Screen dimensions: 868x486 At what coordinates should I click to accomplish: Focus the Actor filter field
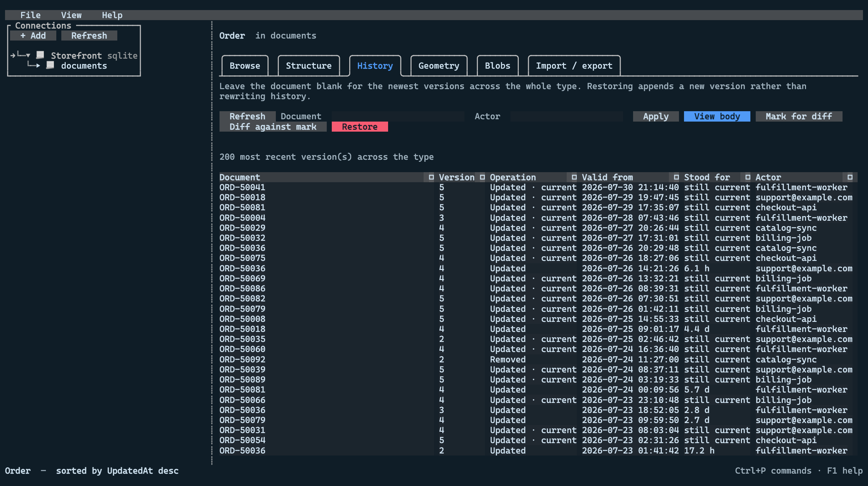tap(566, 116)
